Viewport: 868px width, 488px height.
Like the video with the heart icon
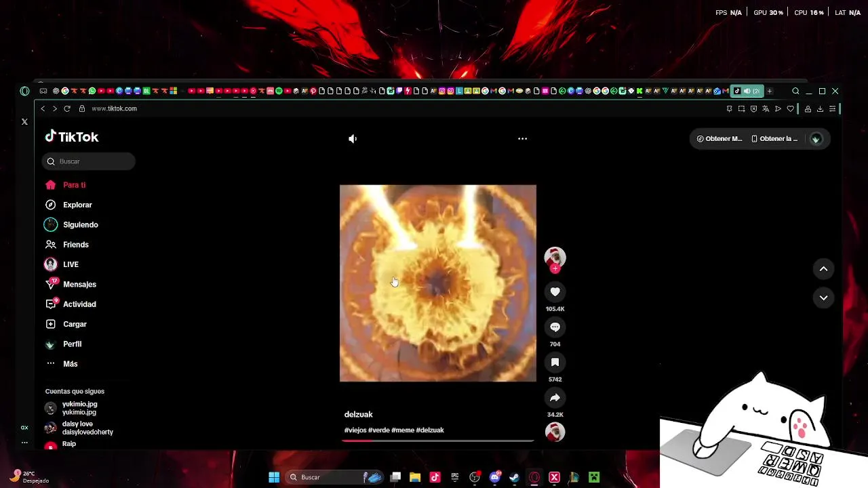555,291
